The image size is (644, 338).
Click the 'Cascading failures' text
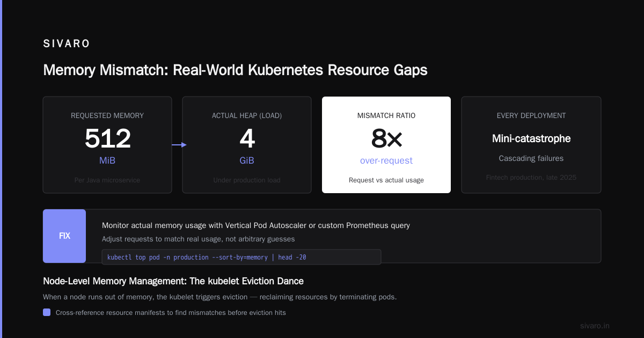tap(531, 158)
